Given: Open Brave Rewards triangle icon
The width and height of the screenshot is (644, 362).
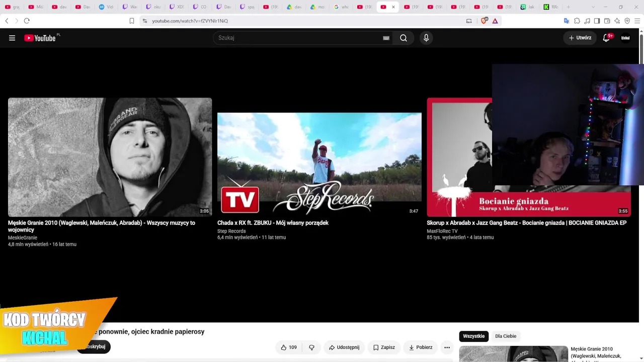Looking at the screenshot, I should coord(495,21).
